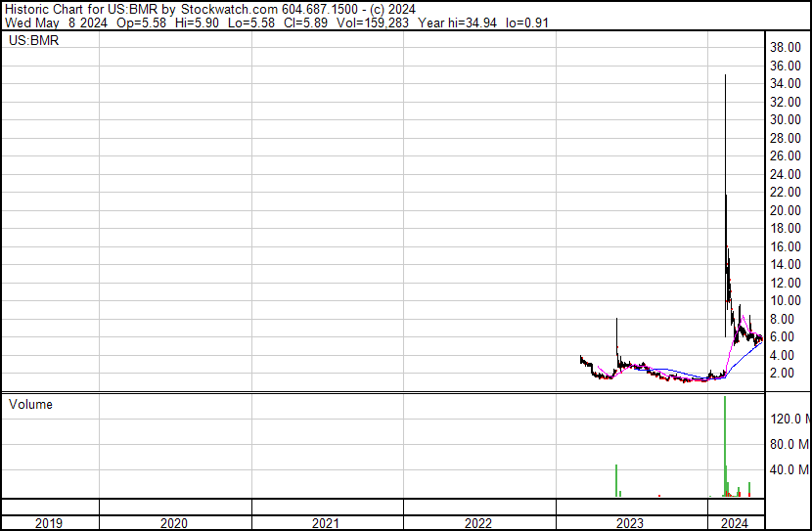Screen dimensions: 812x531
Task: Click the Volume panel label
Action: (x=30, y=404)
